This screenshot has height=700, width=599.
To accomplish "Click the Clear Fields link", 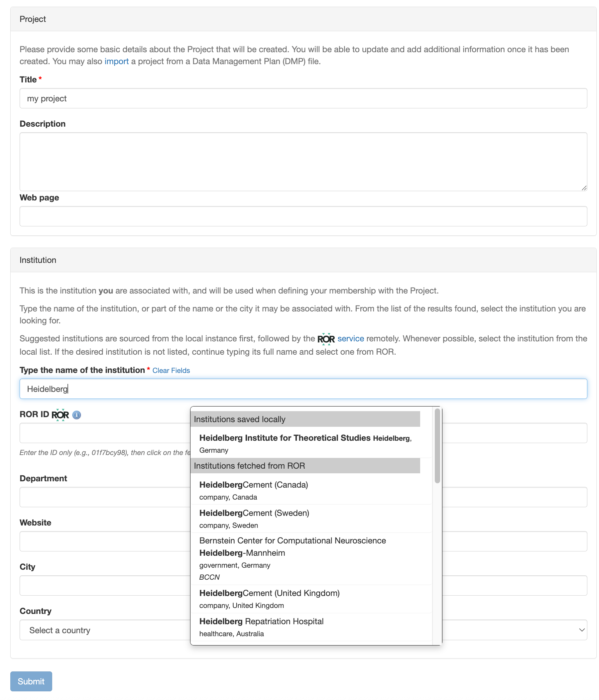I will pos(171,370).
